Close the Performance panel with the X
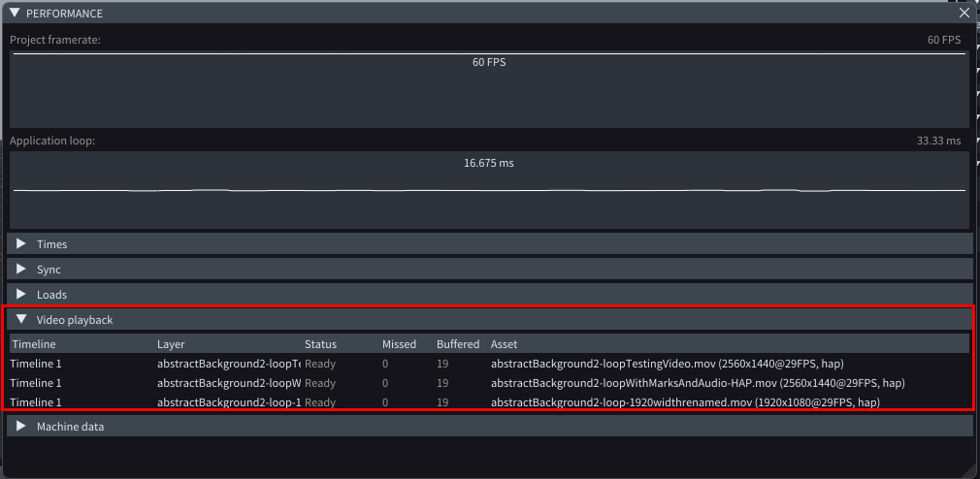 point(964,13)
